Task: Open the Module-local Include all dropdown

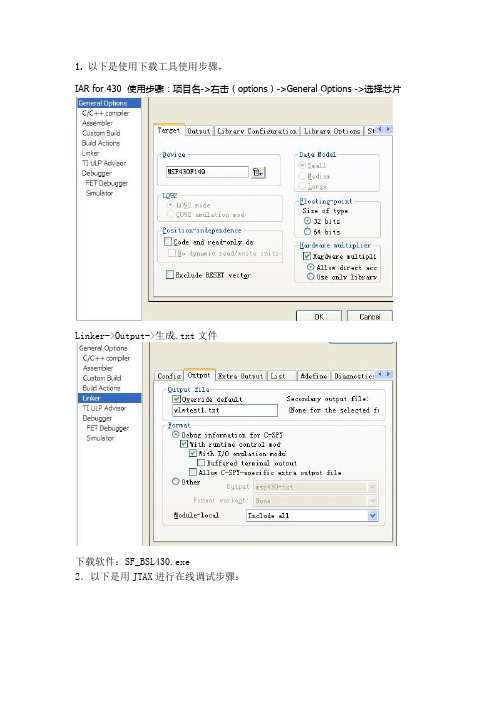Action: (x=372, y=516)
